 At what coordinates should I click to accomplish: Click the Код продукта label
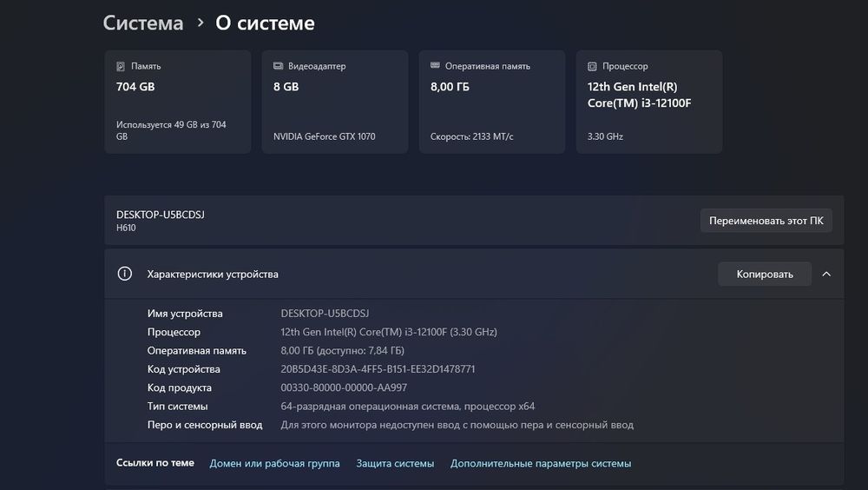(x=180, y=387)
